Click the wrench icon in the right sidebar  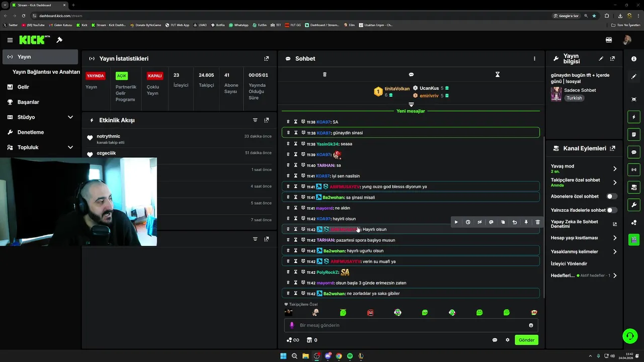[634, 205]
